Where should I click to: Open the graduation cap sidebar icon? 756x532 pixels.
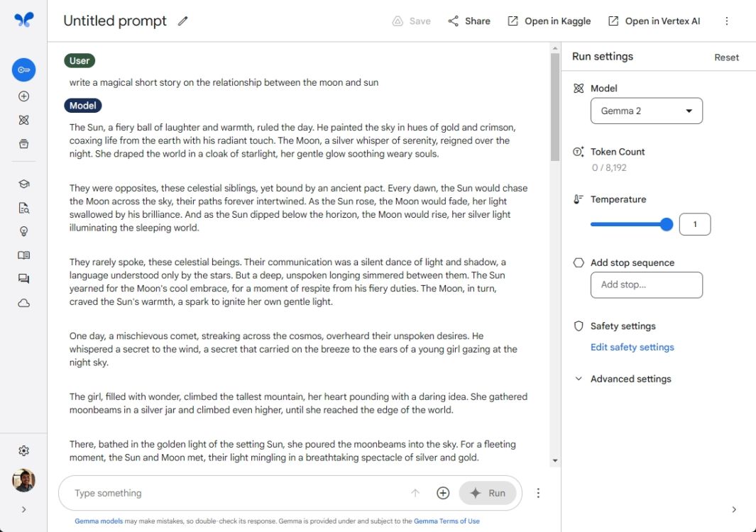[x=23, y=184]
